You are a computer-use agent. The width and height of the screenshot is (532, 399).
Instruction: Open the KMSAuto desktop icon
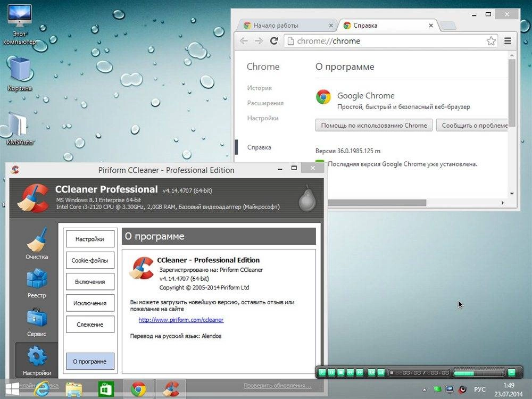point(19,128)
